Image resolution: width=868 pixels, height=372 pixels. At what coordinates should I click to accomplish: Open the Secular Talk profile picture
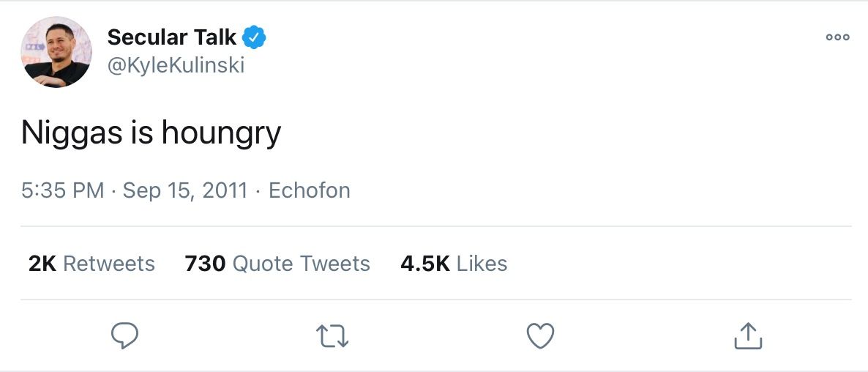pyautogui.click(x=56, y=52)
